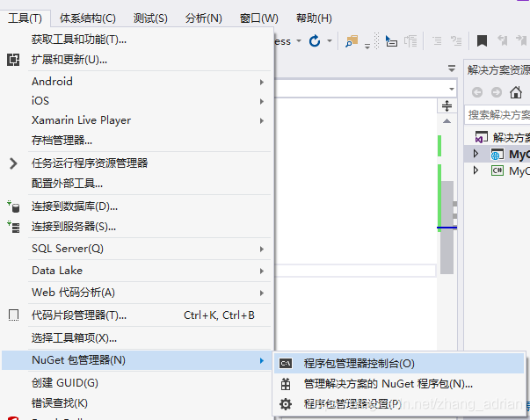This screenshot has width=530, height=420.
Task: Open 程序包管理器控制台(O)
Action: coord(399,364)
